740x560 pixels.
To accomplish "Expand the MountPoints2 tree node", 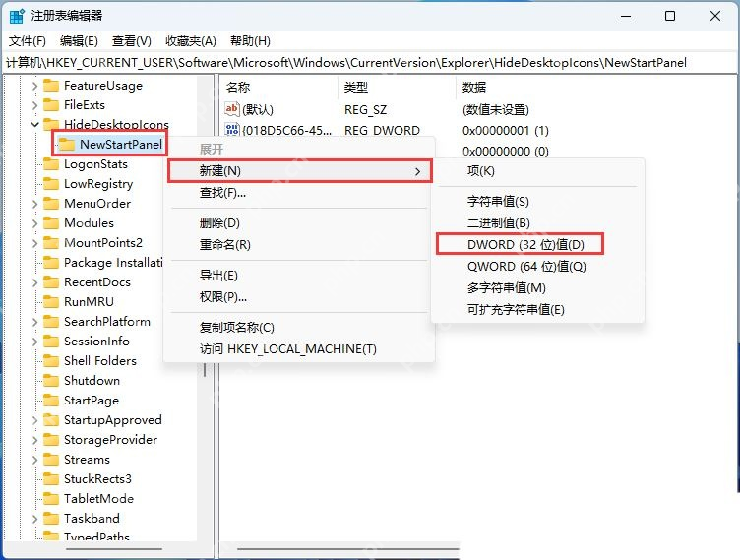I will click(34, 243).
